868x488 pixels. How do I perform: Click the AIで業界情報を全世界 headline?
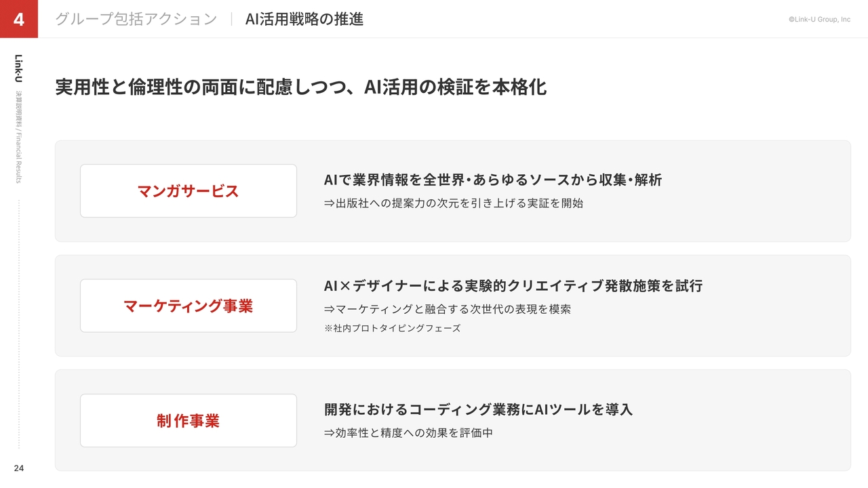(x=493, y=180)
